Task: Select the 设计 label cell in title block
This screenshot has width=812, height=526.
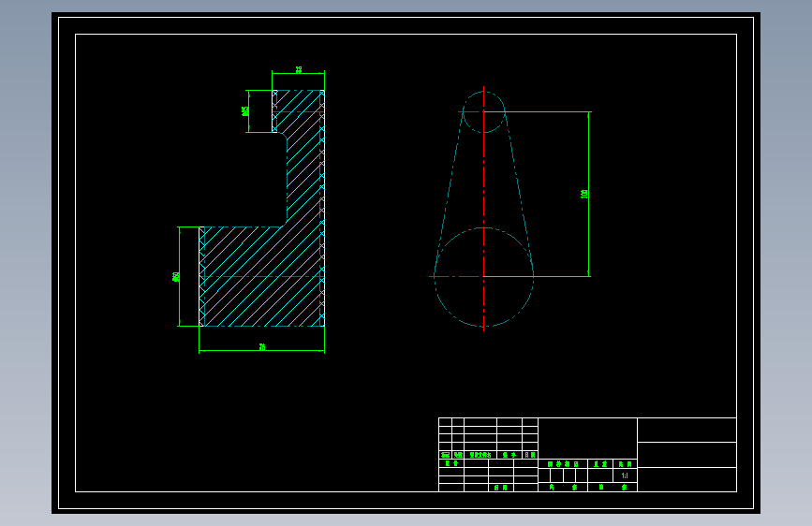Action: 451,463
